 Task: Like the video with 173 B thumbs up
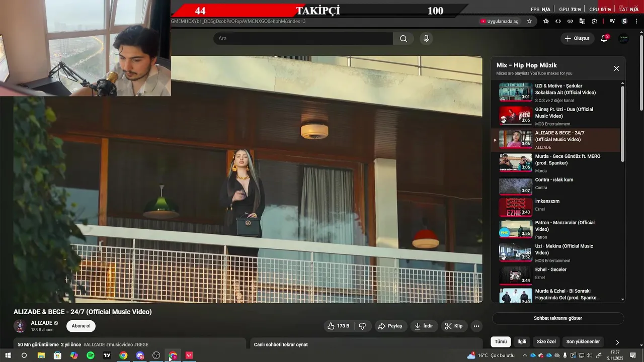(339, 326)
